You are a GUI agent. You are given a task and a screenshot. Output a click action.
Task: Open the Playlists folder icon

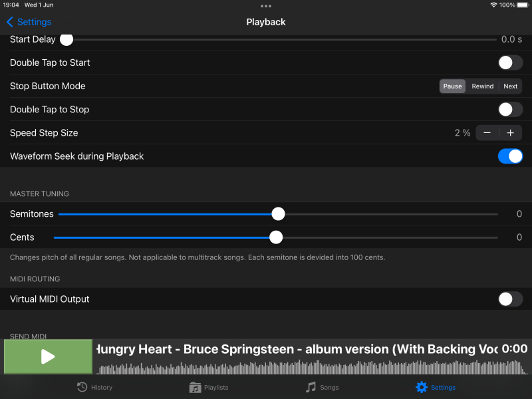point(195,387)
